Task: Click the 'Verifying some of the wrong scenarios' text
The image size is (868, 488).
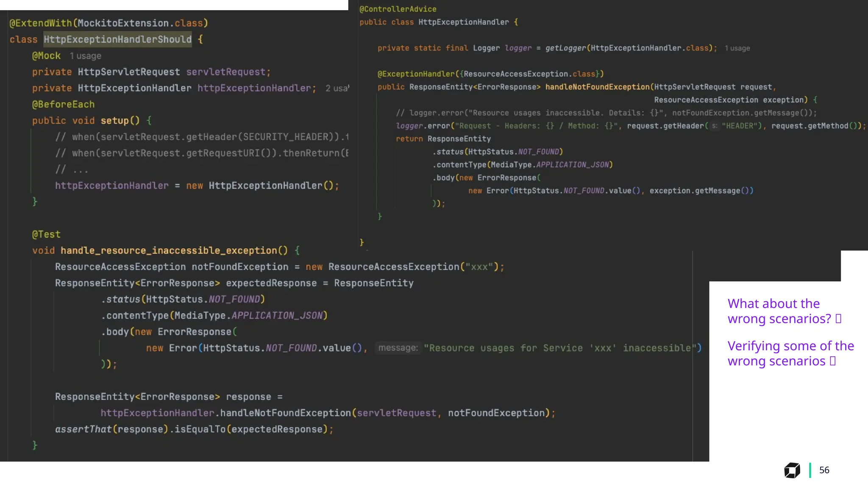Action: pyautogui.click(x=790, y=353)
